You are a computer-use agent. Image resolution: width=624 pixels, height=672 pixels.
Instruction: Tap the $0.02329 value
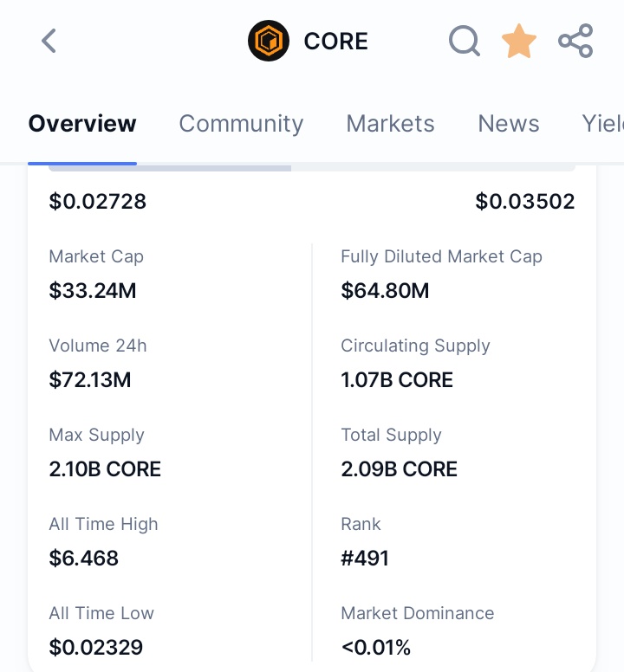click(x=96, y=647)
